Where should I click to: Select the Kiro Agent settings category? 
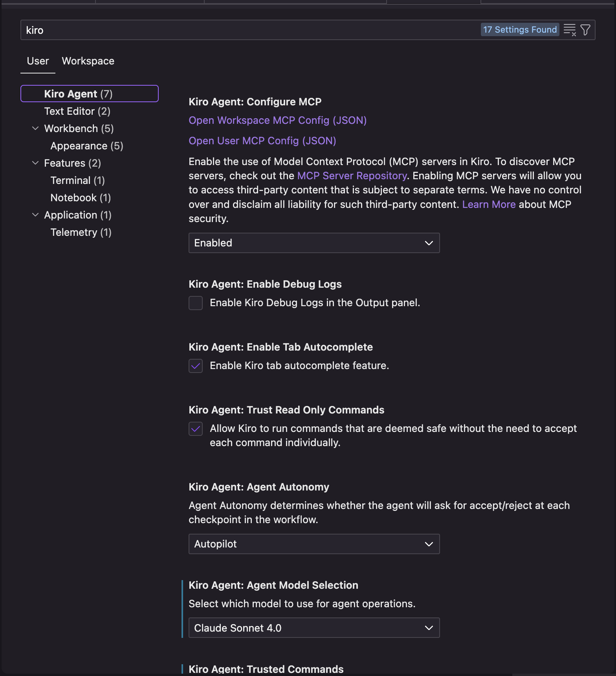click(78, 94)
